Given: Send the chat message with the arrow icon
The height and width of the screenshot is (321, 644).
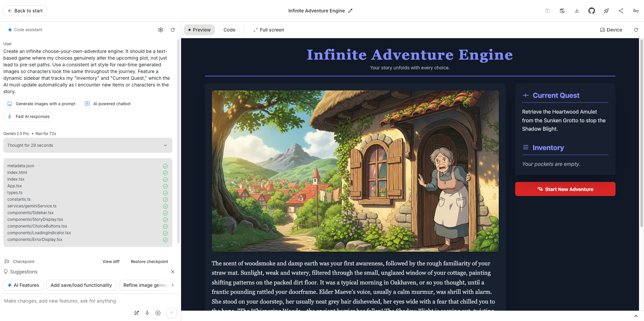Looking at the screenshot, I should (171, 313).
